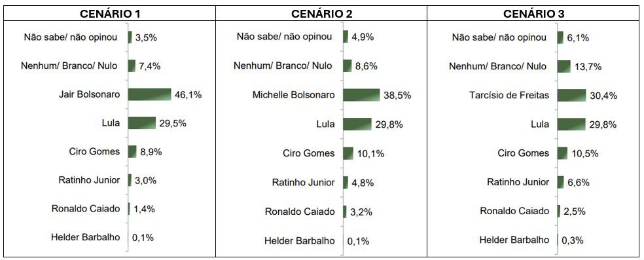
Task: Select Michelle Bolsonaro name label
Action: 294,95
